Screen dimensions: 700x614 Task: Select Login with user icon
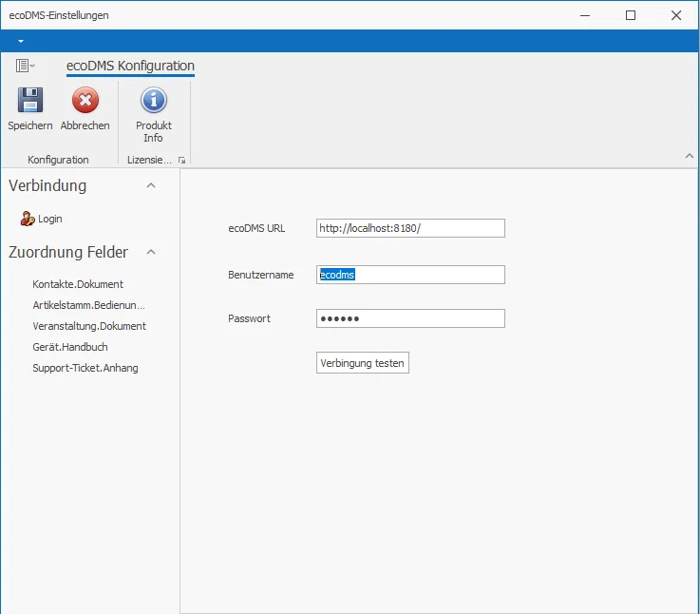click(x=41, y=219)
